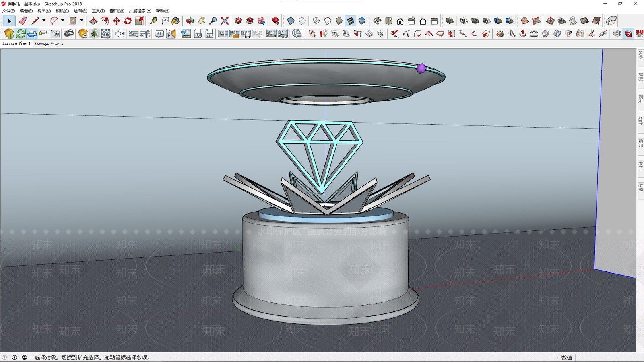Take an Enscape screenshot with camera icon

tap(55, 34)
